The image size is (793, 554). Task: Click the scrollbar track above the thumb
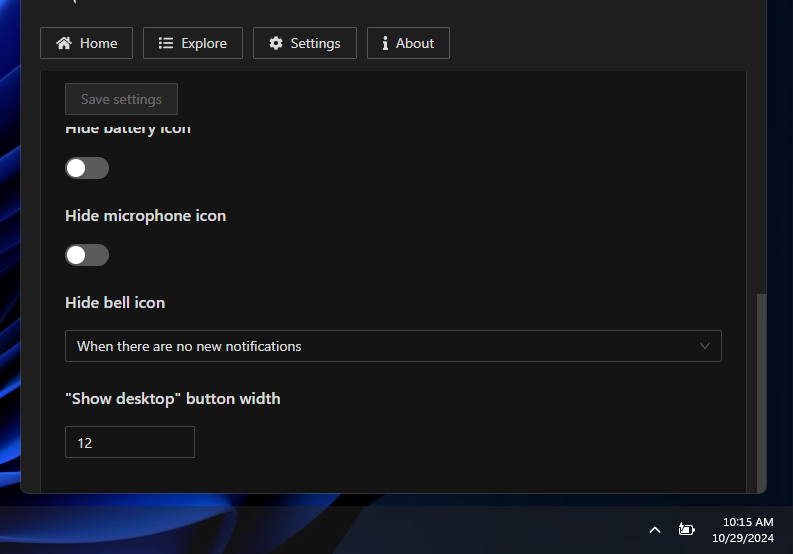[x=761, y=180]
